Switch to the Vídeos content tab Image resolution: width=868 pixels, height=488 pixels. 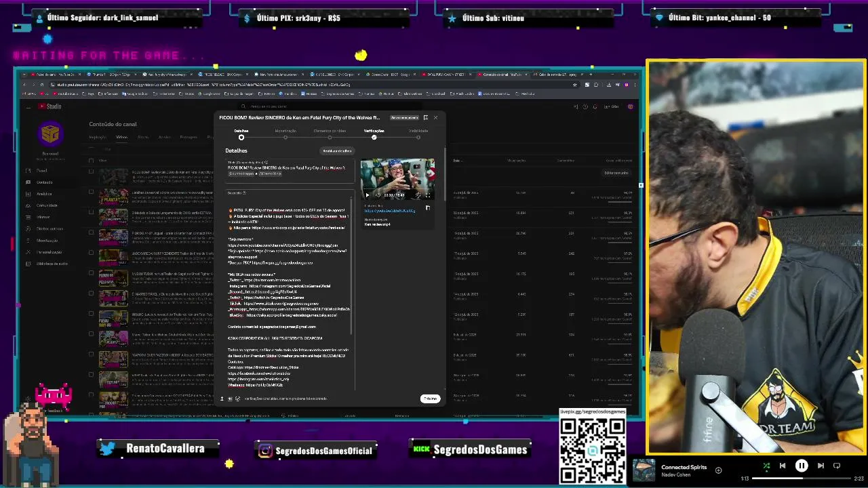[x=121, y=137]
